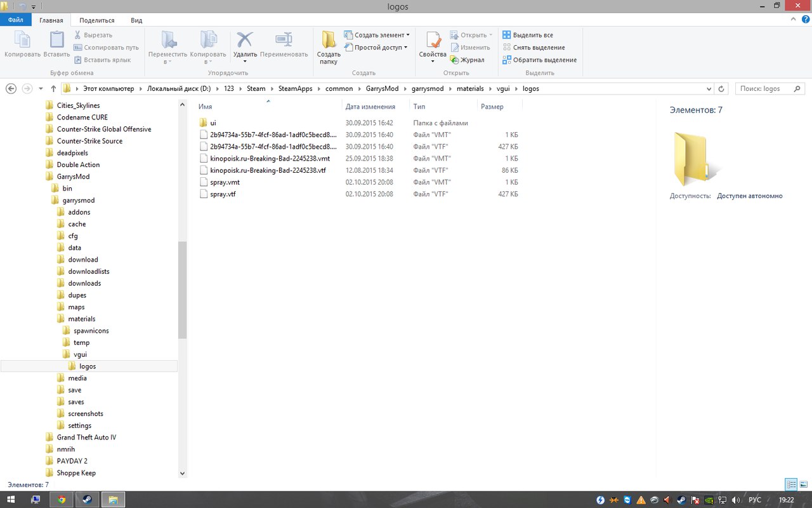Click the Изменить edit command
This screenshot has height=508, width=812.
click(x=470, y=48)
